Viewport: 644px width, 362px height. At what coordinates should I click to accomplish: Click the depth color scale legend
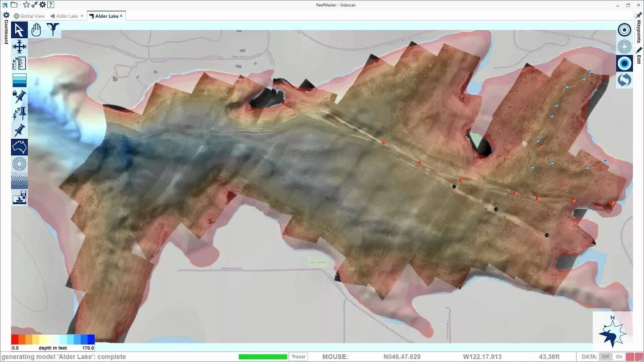tap(53, 340)
